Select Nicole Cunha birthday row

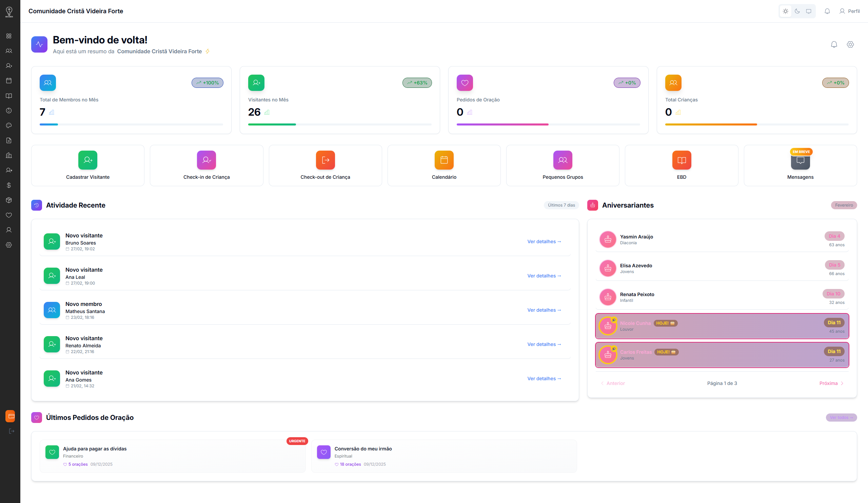(x=722, y=326)
